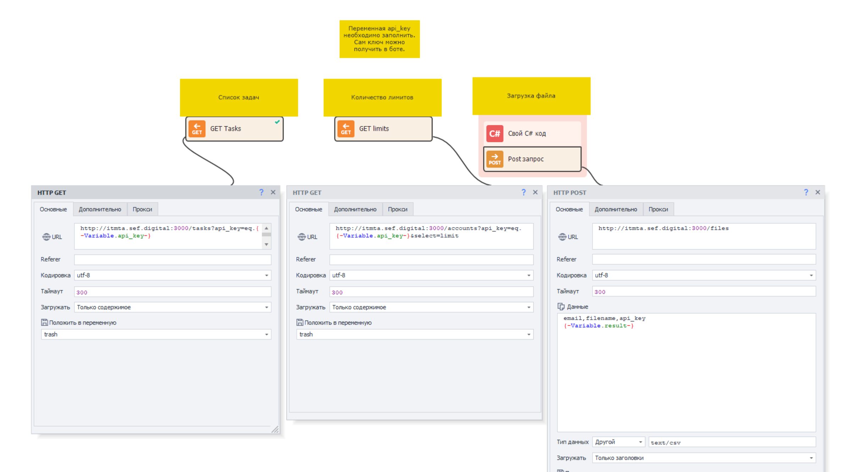
Task: Select the Список задач yellow note
Action: click(x=239, y=97)
